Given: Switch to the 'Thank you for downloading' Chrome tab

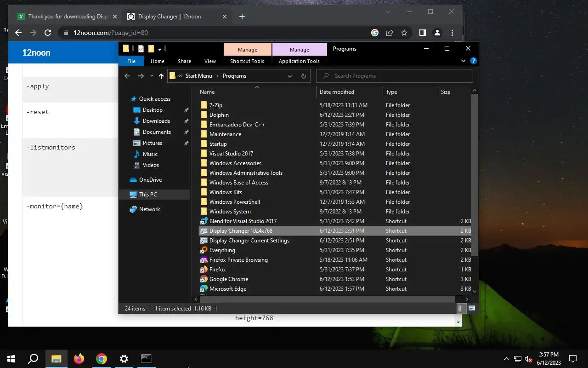Looking at the screenshot, I should pos(68,17).
